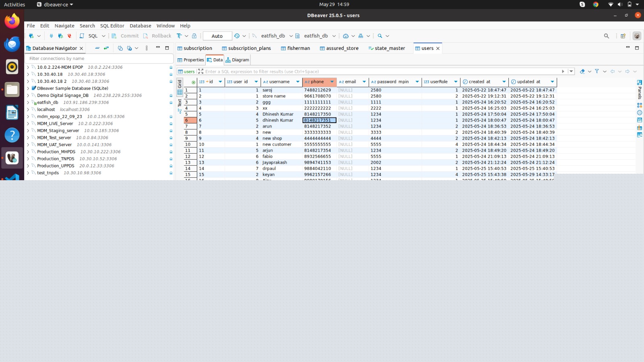This screenshot has width=644, height=362.
Task: Switch to the subscription_plans tab
Action: (x=246, y=48)
